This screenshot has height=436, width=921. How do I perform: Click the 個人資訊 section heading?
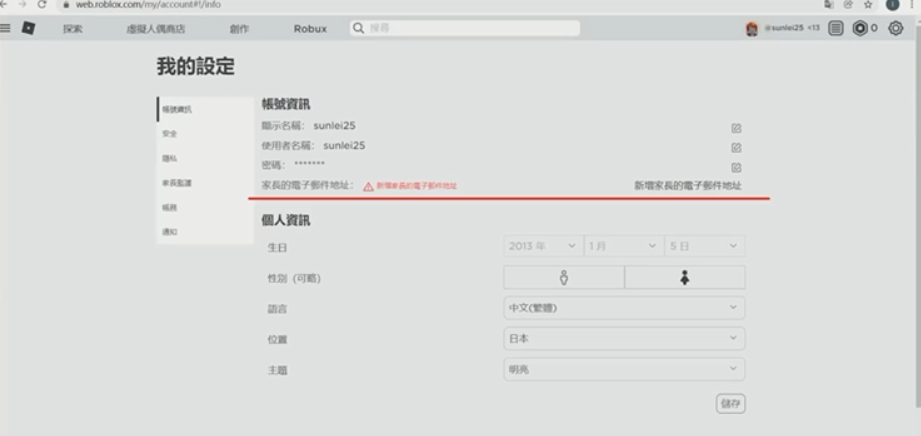286,221
